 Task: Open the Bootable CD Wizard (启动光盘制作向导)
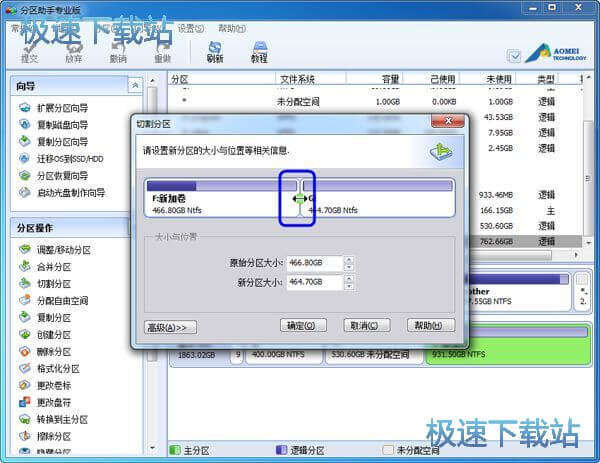62,192
